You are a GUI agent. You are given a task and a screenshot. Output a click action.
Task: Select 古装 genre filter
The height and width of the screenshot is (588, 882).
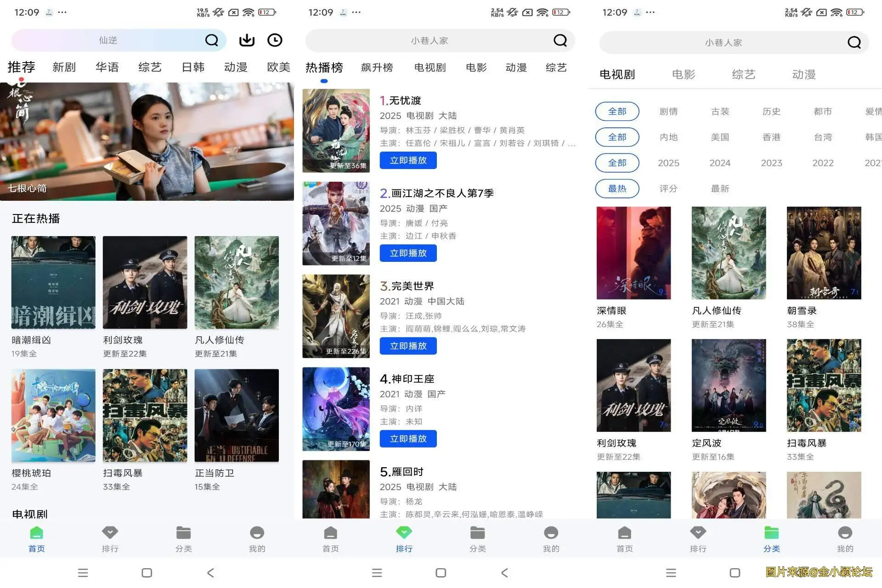click(720, 112)
